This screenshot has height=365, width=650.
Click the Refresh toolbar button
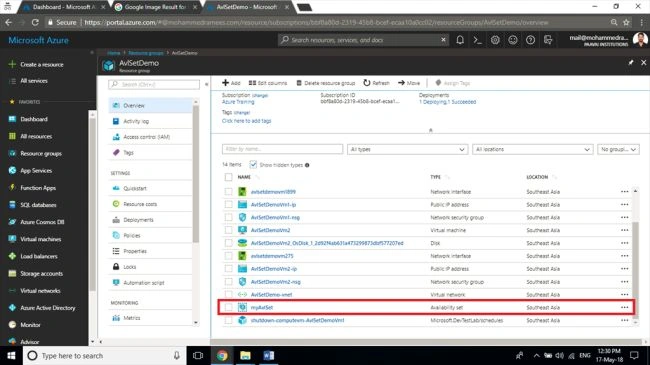pos(376,83)
